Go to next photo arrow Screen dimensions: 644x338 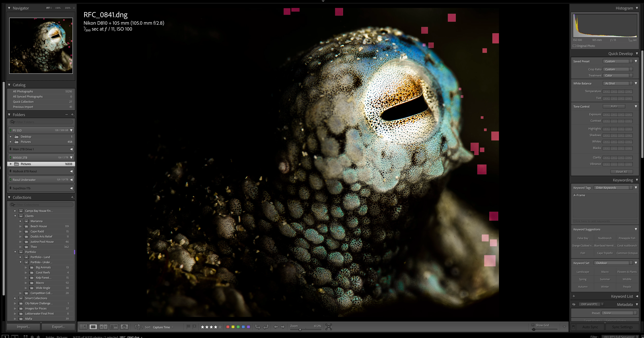[283, 327]
